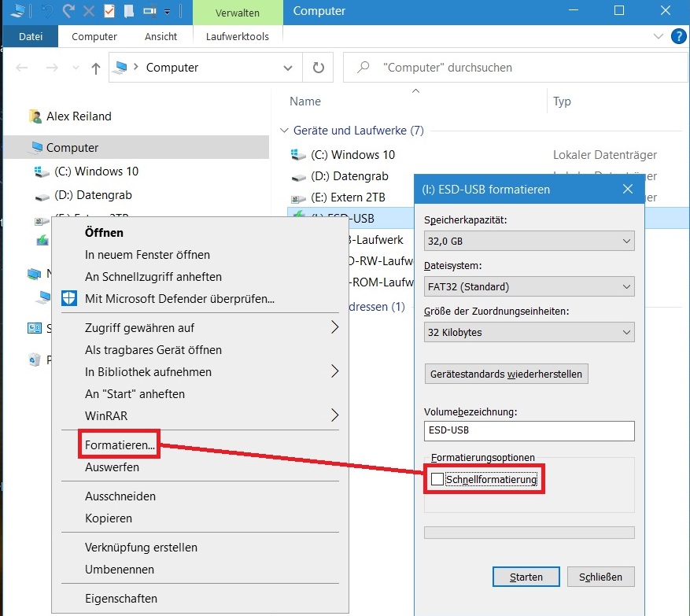Open the quick access toolbar customize arrow
690x616 pixels.
168,12
